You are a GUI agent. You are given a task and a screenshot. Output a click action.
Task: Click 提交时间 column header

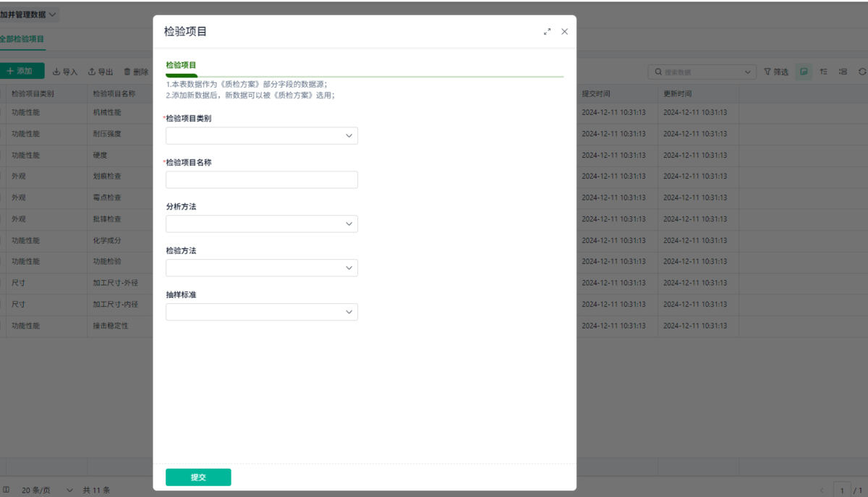point(596,94)
